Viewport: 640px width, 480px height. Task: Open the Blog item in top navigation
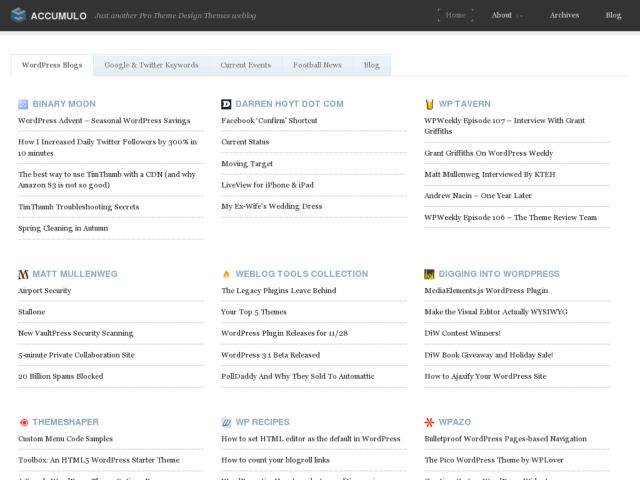click(x=613, y=15)
